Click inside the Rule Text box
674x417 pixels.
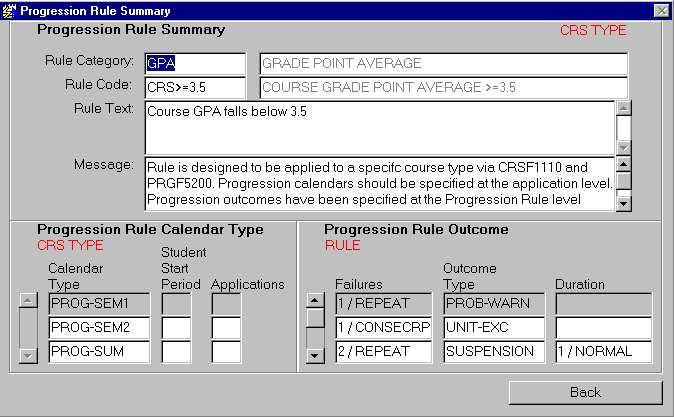coord(380,126)
